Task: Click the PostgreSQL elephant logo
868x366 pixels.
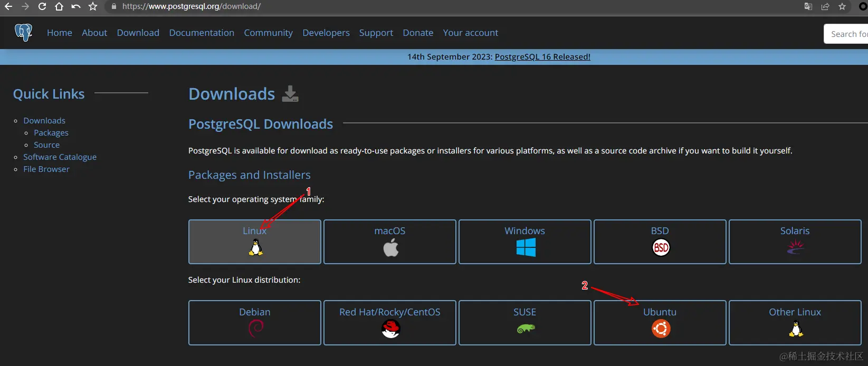Action: (x=24, y=33)
